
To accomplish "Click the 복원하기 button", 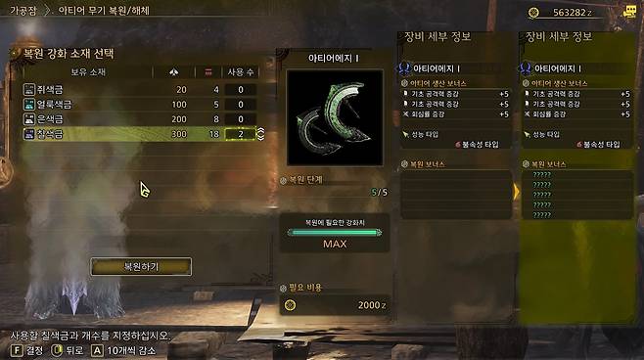I will point(141,267).
